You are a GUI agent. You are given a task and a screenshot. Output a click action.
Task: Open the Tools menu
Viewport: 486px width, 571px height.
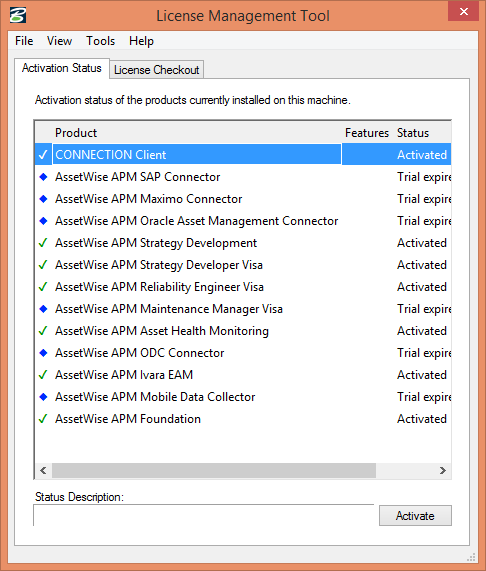pos(100,41)
